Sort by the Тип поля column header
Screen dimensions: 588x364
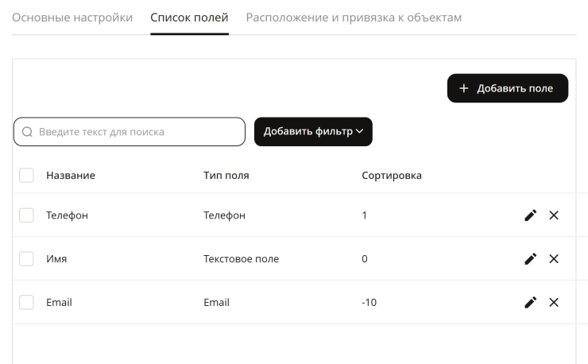(x=226, y=176)
